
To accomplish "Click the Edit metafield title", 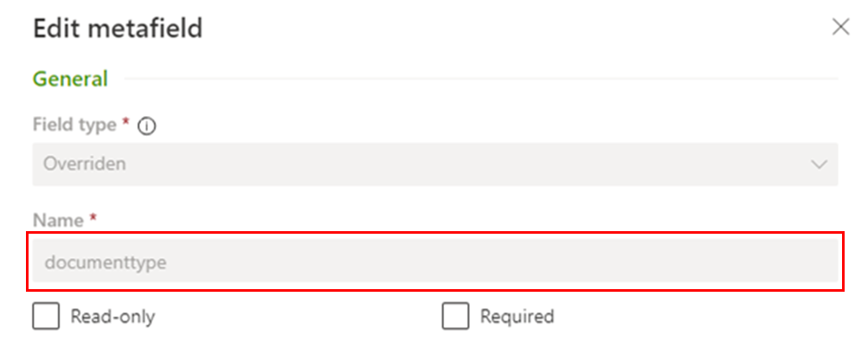I will (118, 29).
